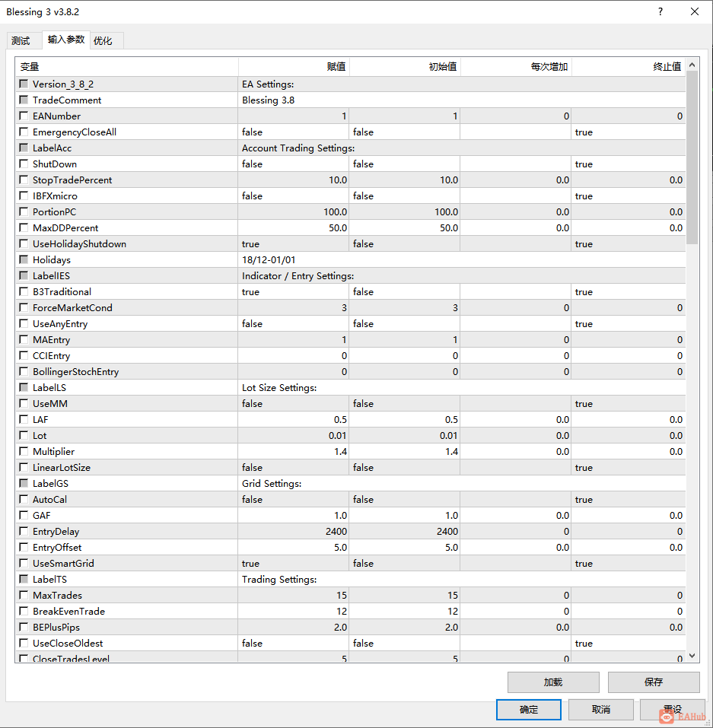Enable the ShutDown optimization checkbox
Viewport: 713px width, 728px height.
click(24, 164)
